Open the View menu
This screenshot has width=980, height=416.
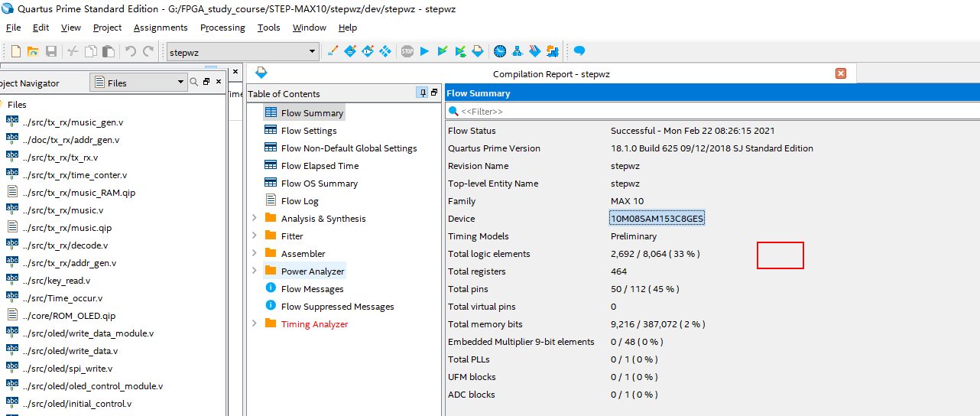click(71, 28)
